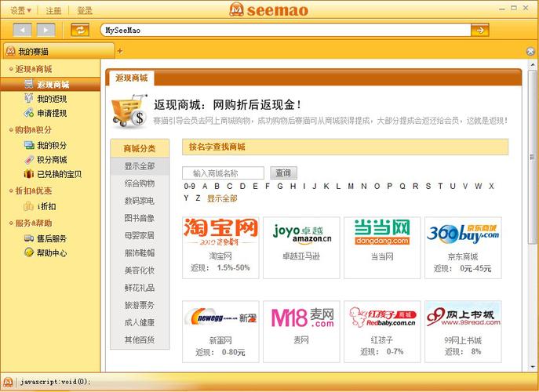Click the icon next to 申请提现
This screenshot has height=392, width=539.
point(29,113)
